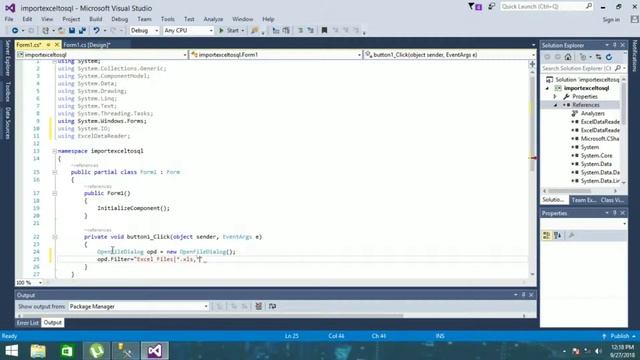Click Publish in the status bar

[x=620, y=336]
